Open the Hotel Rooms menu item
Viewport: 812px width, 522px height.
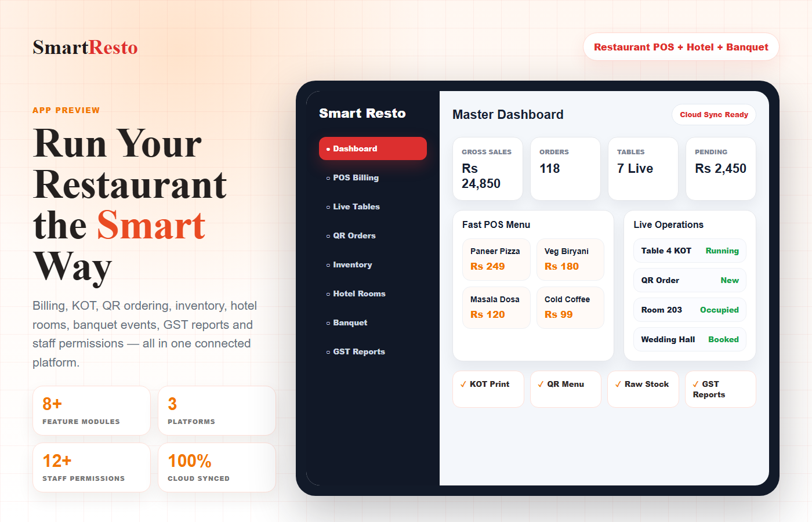coord(373,293)
